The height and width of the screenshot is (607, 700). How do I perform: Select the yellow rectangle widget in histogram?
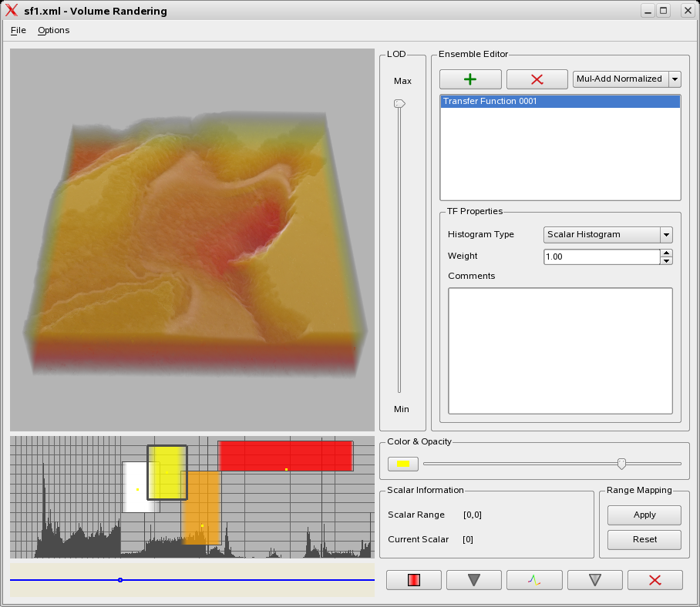point(167,472)
